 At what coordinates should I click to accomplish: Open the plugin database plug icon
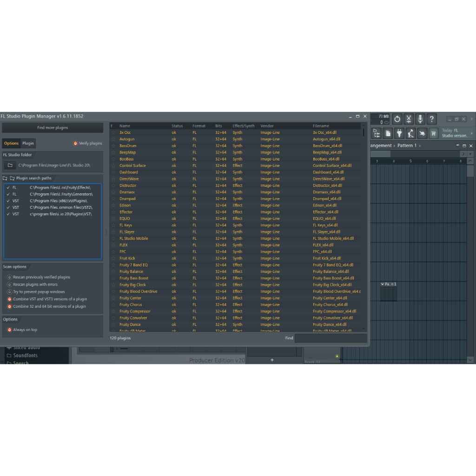[x=399, y=134]
